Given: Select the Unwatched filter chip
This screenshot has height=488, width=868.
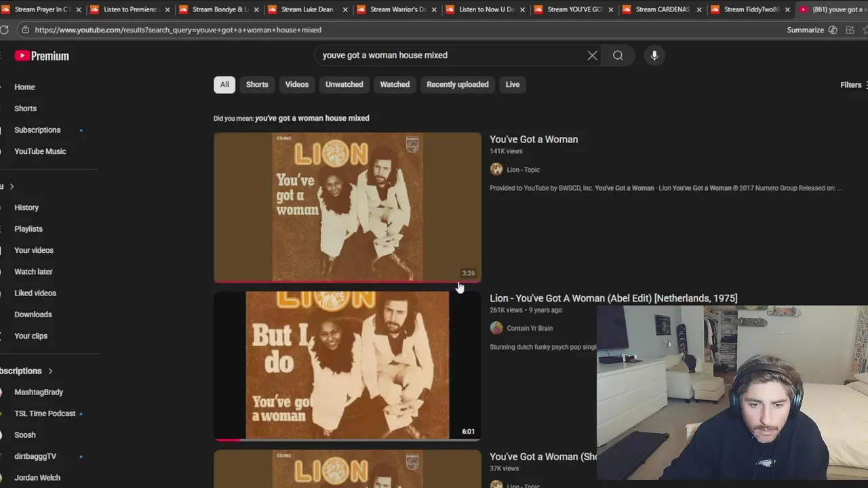Looking at the screenshot, I should coord(344,85).
